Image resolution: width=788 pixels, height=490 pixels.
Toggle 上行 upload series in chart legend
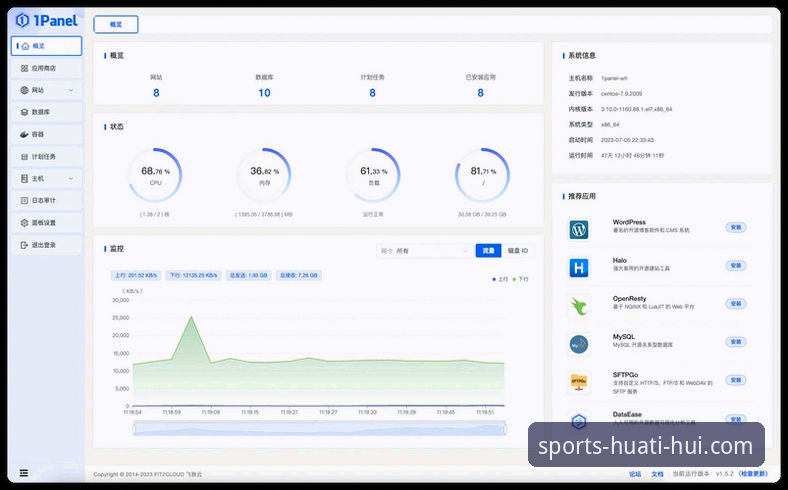click(500, 279)
